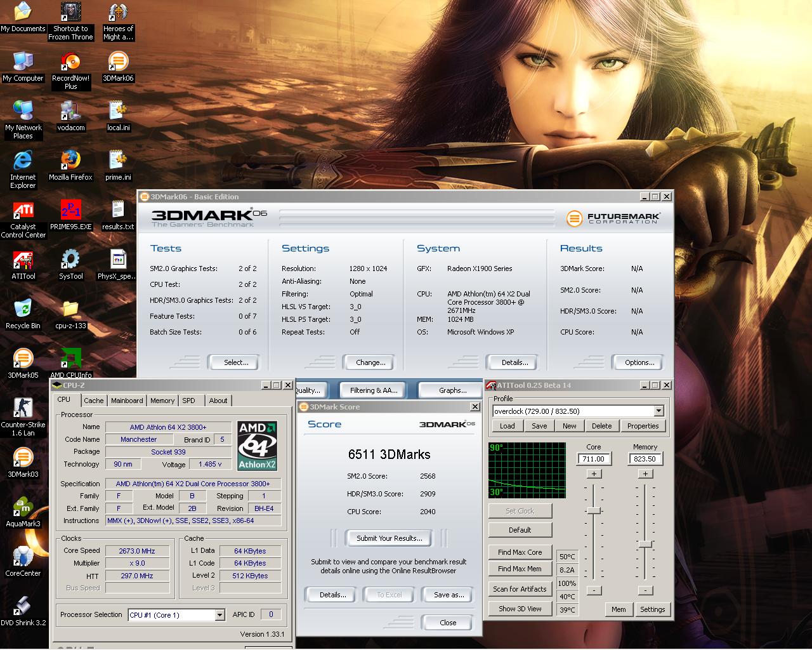Open the AquaMark3 desktop icon
812x650 pixels.
pos(23,507)
